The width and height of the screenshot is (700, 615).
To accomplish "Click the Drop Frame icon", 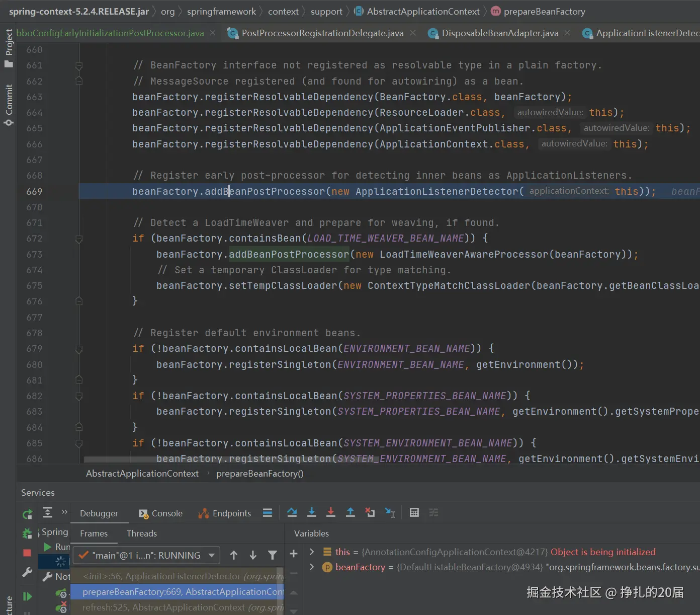I will pos(370,513).
